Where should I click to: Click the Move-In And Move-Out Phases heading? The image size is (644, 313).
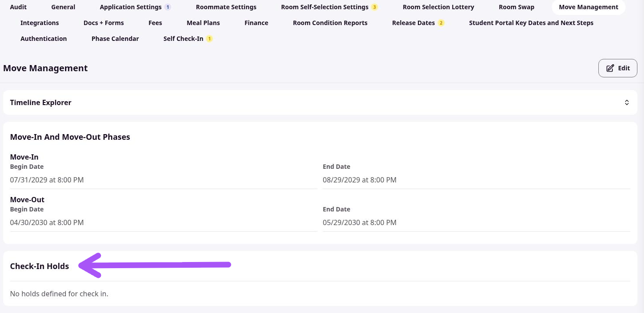[x=70, y=137]
